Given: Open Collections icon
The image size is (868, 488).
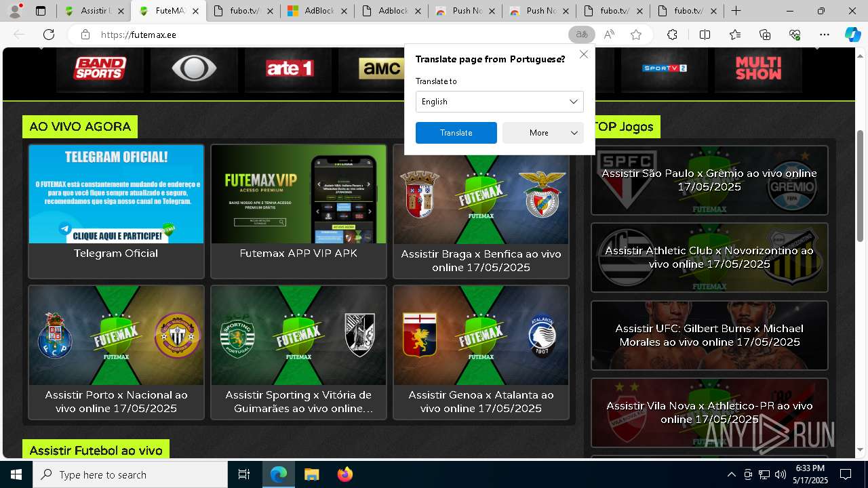Looking at the screenshot, I should tap(765, 35).
